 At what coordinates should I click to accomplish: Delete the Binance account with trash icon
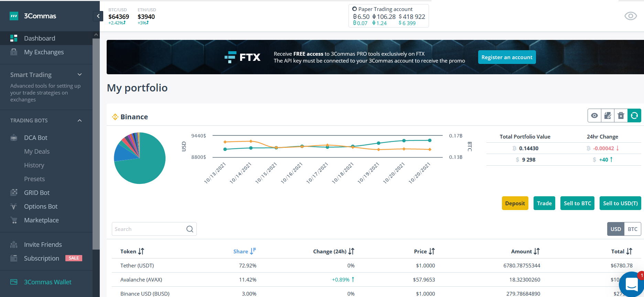pos(621,115)
